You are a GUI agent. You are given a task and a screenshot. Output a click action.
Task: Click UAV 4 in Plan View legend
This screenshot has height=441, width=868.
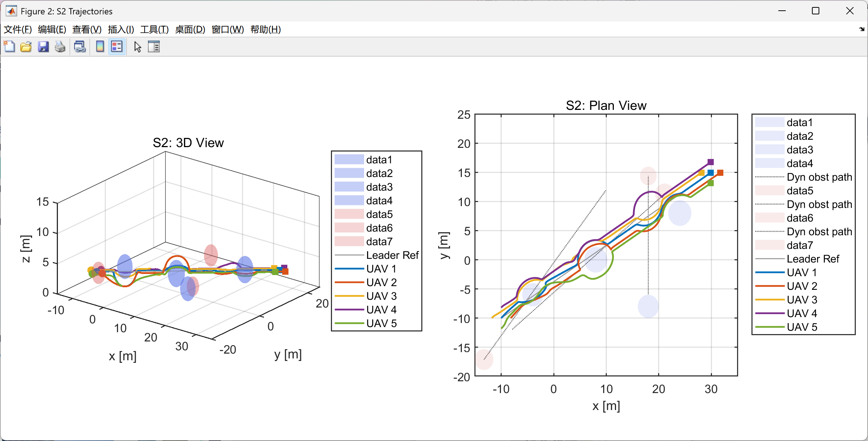(802, 313)
